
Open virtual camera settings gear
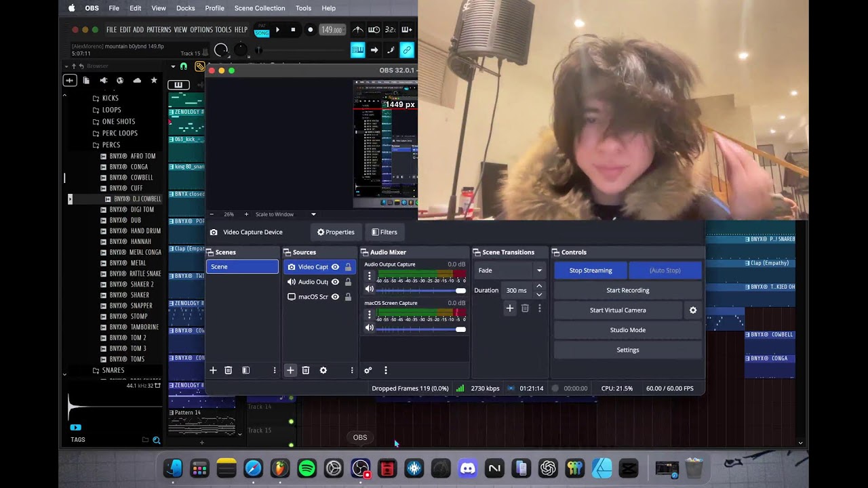tap(693, 310)
